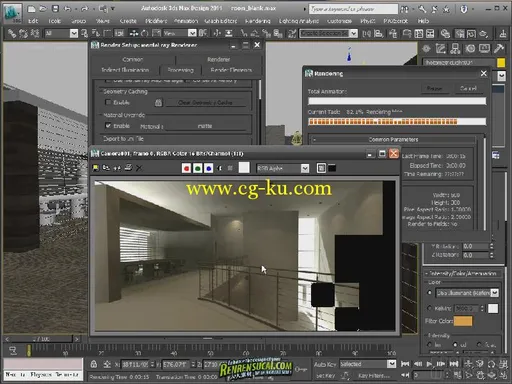Choose the Select Object arrow tool
This screenshot has width=512, height=384.
coord(84,33)
